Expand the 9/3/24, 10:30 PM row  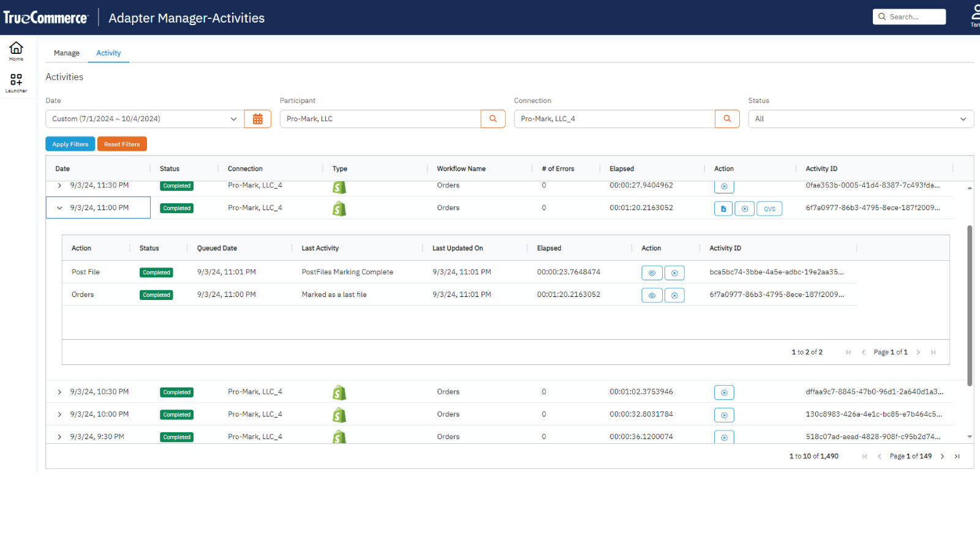click(59, 392)
